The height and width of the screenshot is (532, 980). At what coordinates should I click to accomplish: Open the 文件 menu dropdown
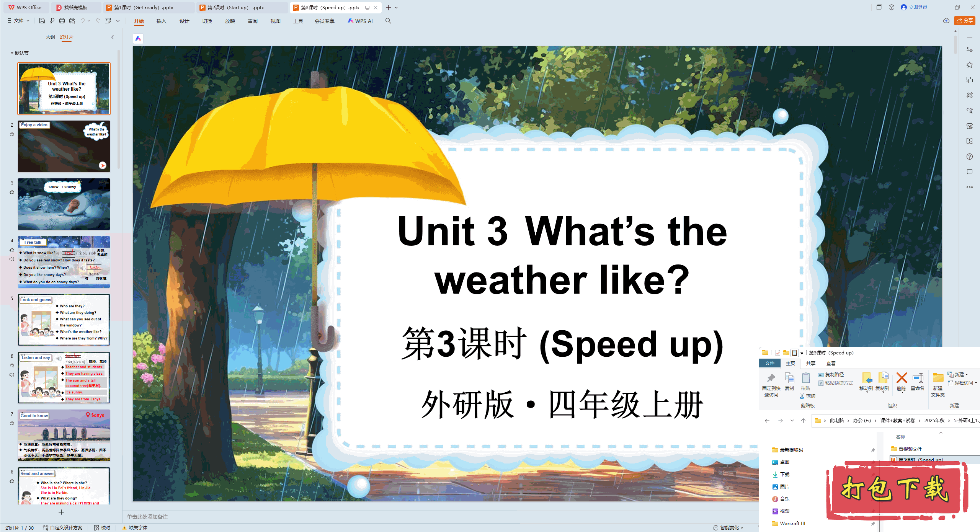click(18, 21)
